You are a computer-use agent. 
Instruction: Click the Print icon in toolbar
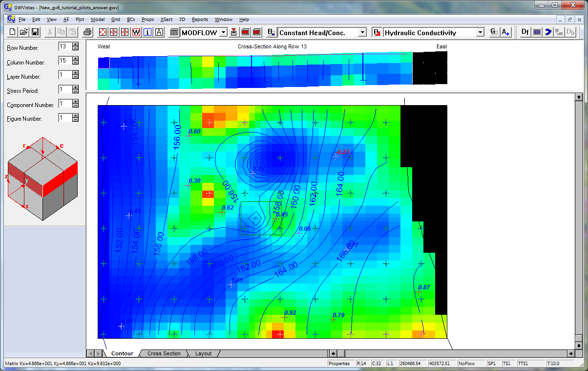pos(87,32)
